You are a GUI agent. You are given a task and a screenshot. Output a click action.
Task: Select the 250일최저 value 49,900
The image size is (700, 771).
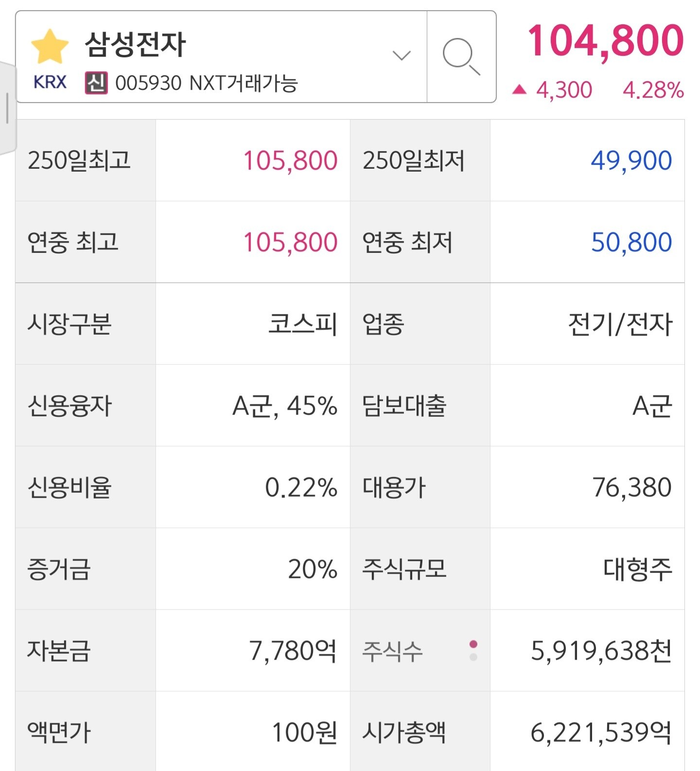point(631,161)
